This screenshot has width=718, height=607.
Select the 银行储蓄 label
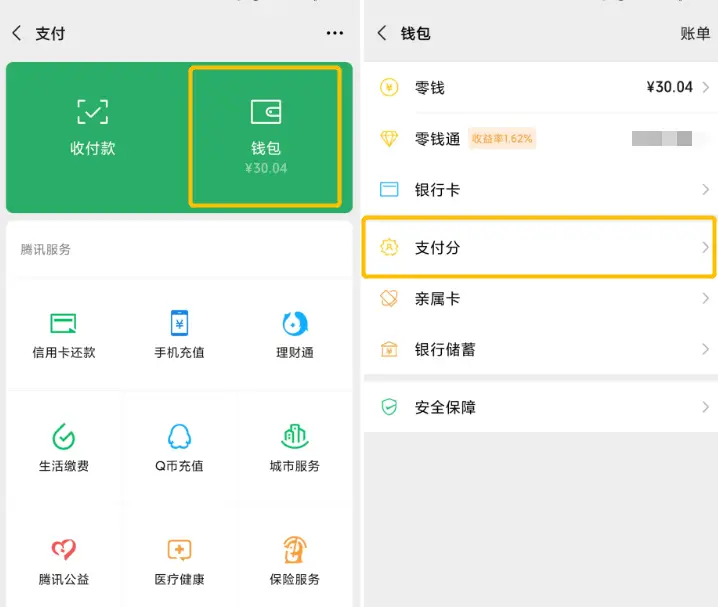click(x=445, y=349)
